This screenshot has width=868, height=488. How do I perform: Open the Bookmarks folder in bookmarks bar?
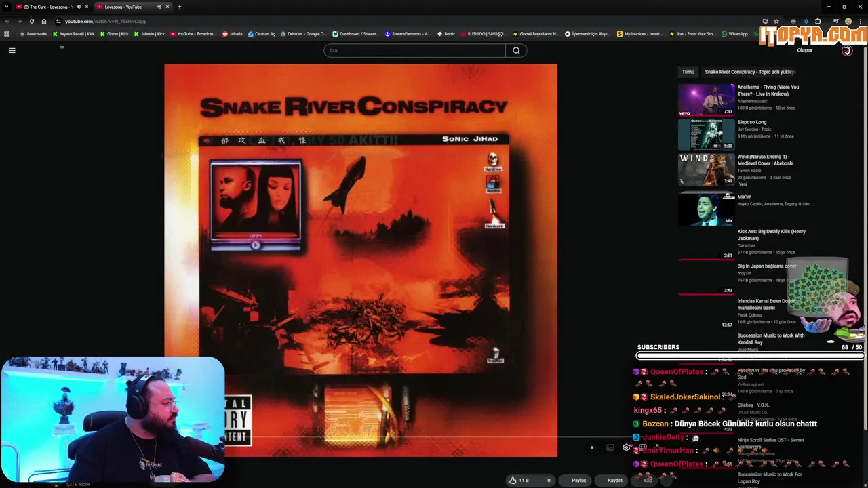click(34, 33)
